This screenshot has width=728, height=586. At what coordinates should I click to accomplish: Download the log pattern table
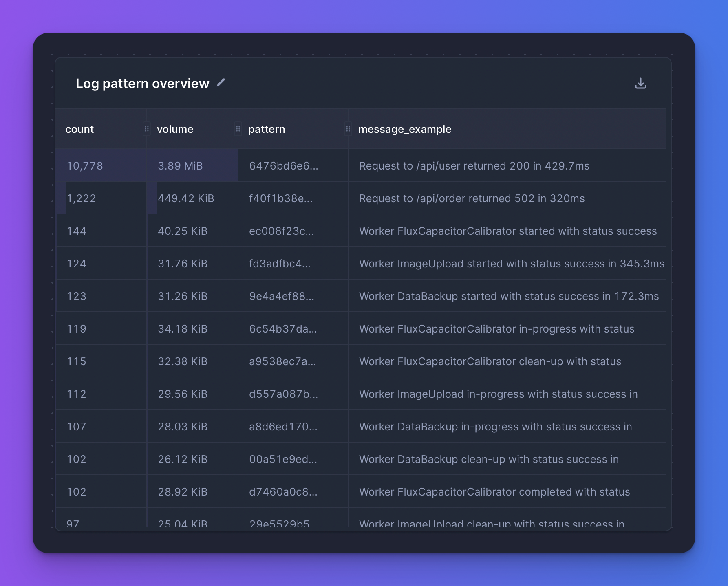[x=640, y=83]
